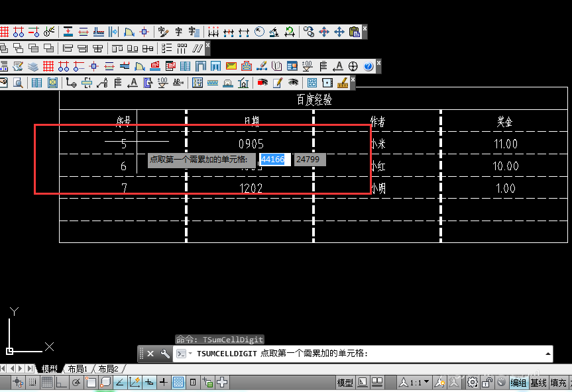Click the padlock lock UI icon
The height and width of the screenshot is (392, 572).
click(x=487, y=382)
